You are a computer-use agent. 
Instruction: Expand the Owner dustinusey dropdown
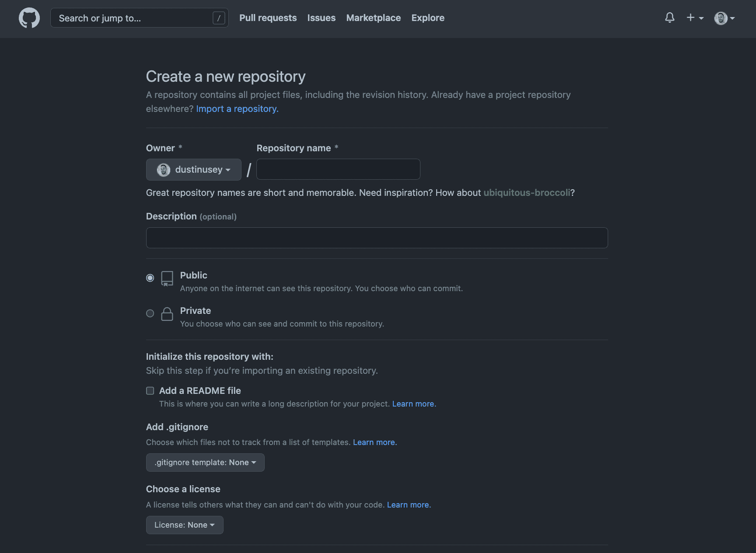194,170
